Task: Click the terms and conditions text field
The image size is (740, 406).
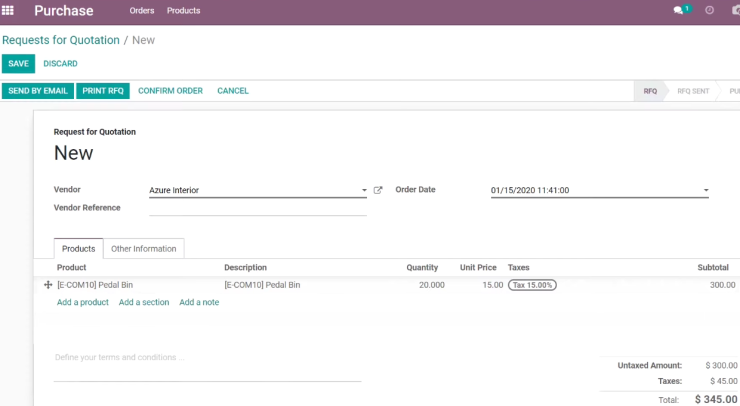Action: [x=208, y=365]
